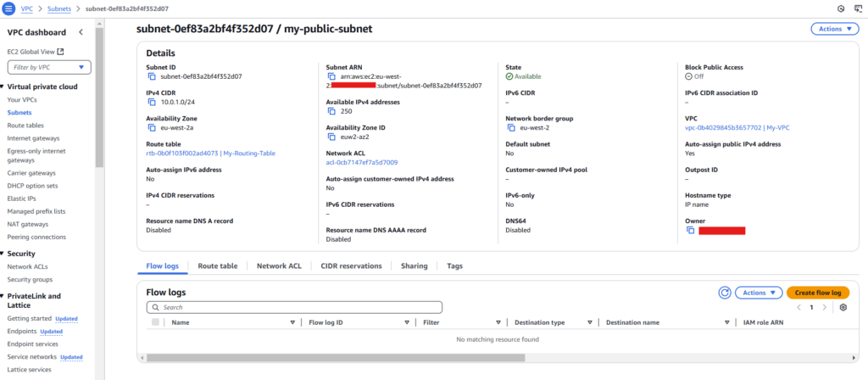Click the Create flow log button

(818, 293)
